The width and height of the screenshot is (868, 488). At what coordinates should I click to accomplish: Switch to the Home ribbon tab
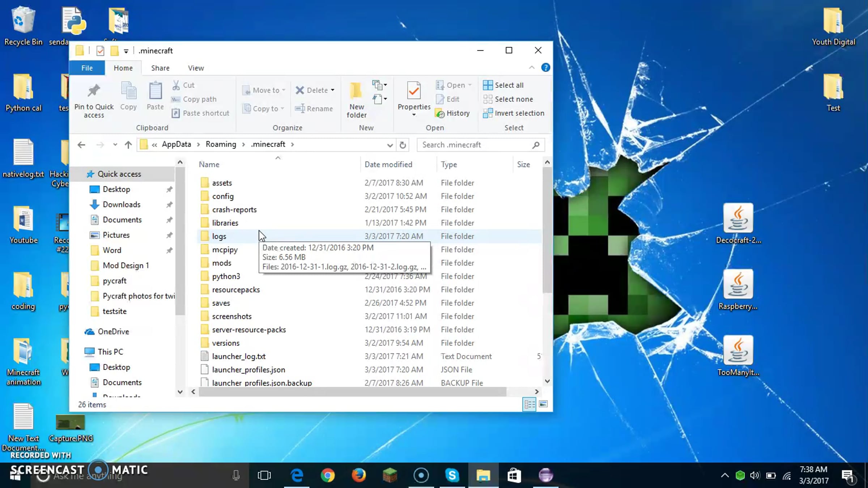pos(123,68)
